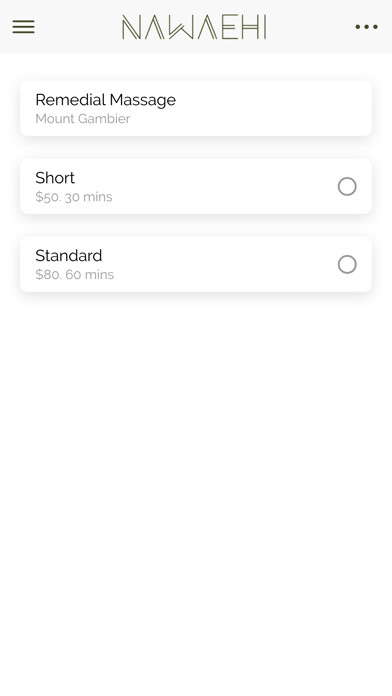Select the Short radio button

347,186
